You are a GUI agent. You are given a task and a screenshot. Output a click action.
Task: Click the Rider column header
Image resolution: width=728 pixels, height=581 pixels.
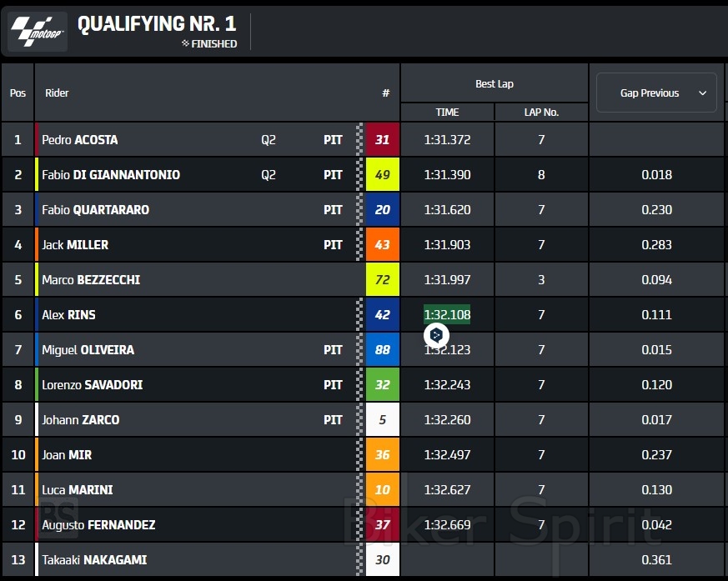click(x=57, y=93)
